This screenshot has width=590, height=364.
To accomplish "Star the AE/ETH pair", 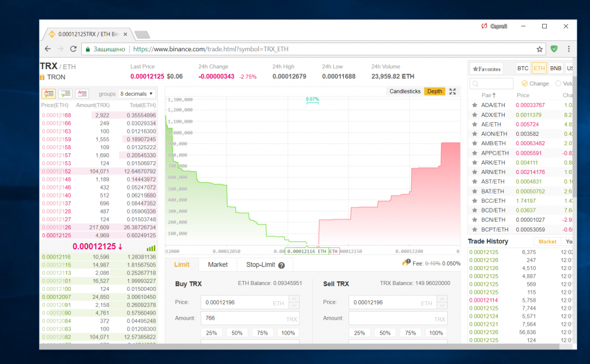I will point(475,124).
